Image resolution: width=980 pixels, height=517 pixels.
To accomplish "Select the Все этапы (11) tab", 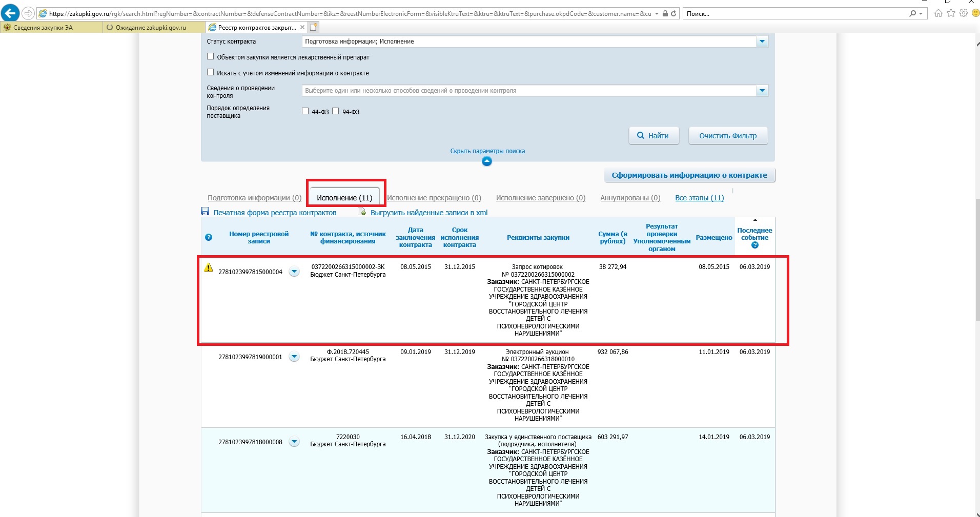I will [x=699, y=198].
